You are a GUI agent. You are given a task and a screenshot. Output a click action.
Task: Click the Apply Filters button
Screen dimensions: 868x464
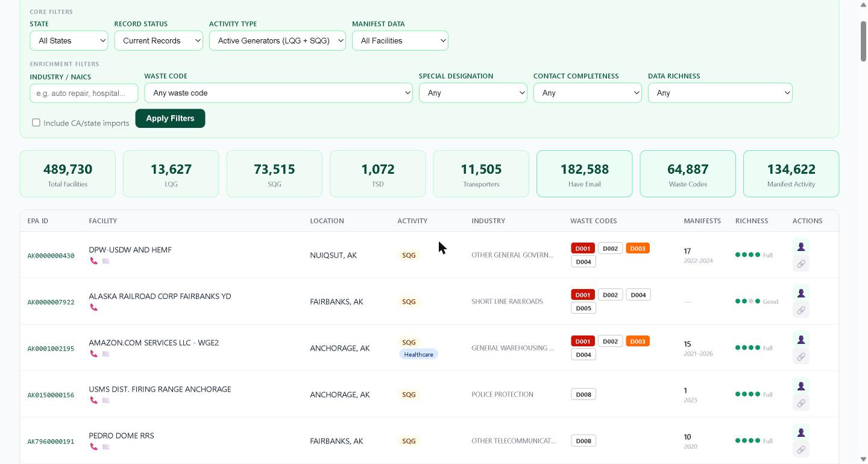click(170, 118)
